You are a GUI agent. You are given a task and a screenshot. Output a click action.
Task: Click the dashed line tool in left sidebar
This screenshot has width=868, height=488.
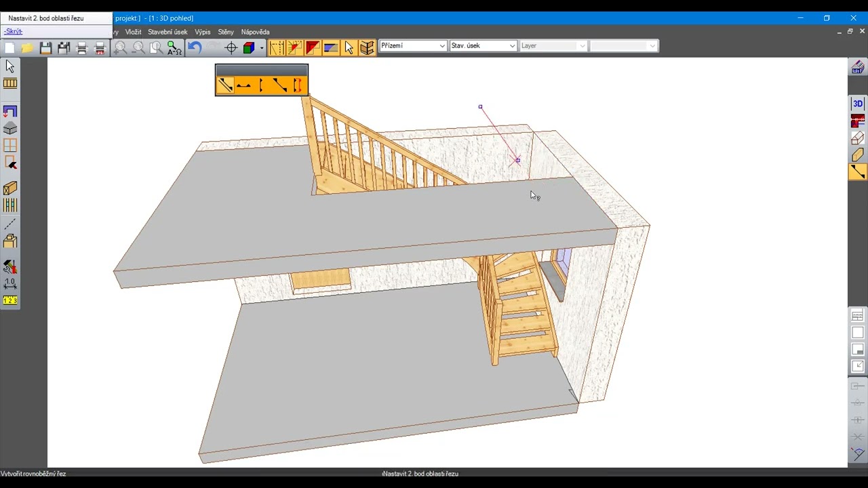pyautogui.click(x=10, y=224)
